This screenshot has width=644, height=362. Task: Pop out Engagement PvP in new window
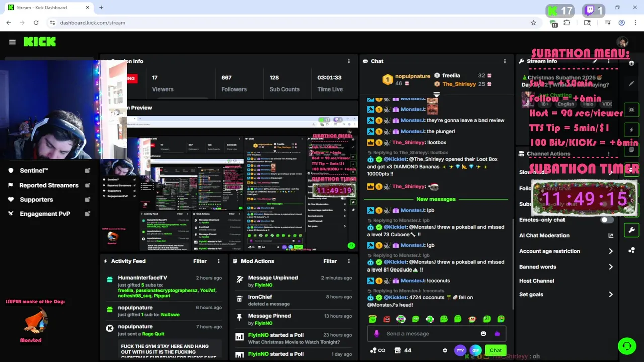tap(87, 214)
